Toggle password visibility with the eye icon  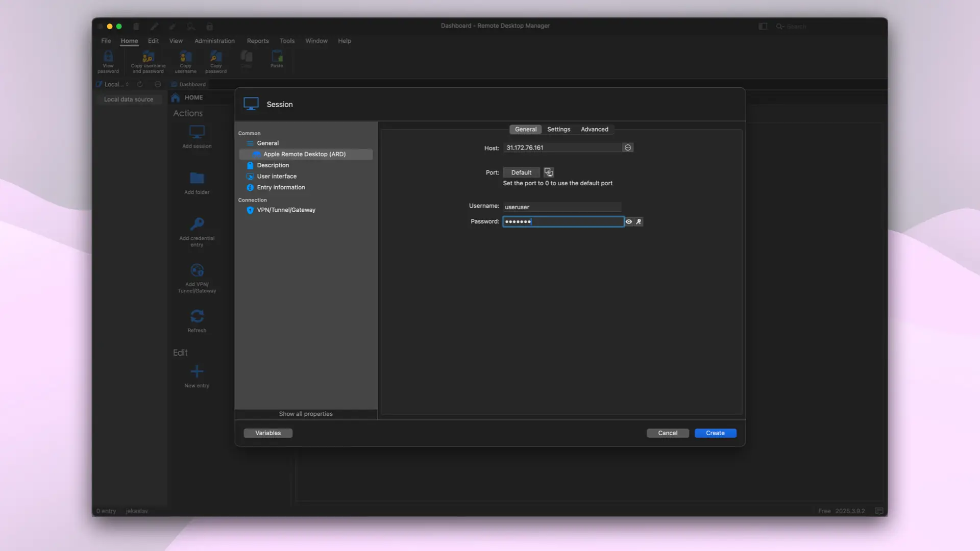coord(628,221)
